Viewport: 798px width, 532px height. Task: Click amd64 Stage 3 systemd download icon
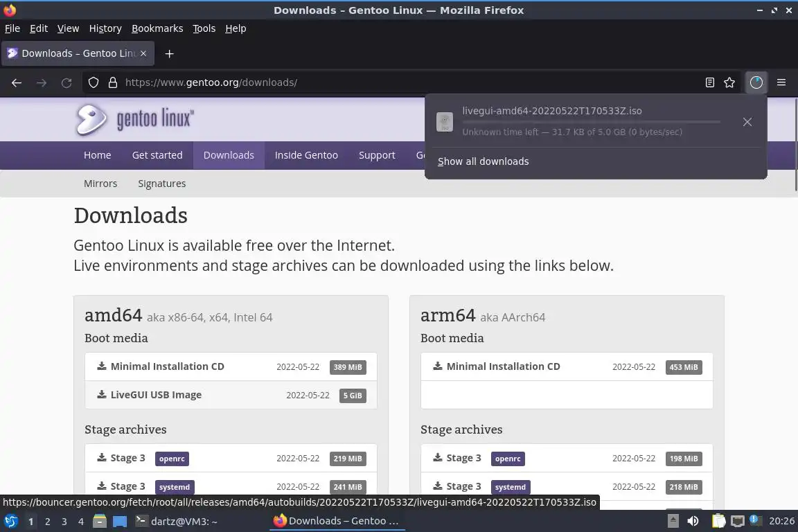[102, 486]
